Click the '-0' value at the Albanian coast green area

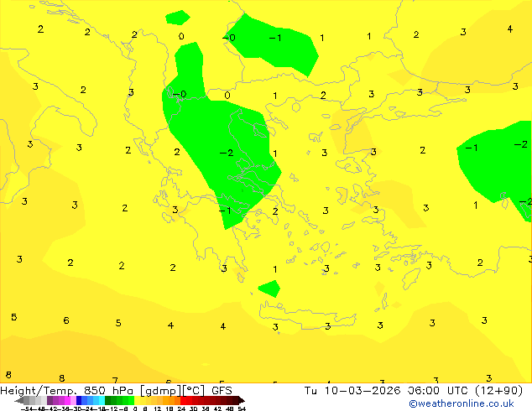(180, 94)
